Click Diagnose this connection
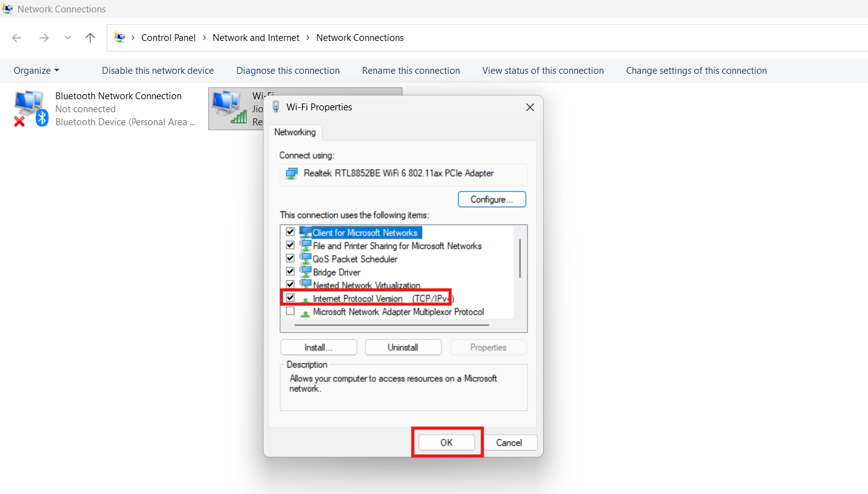Viewport: 868px width, 494px height. (x=288, y=71)
